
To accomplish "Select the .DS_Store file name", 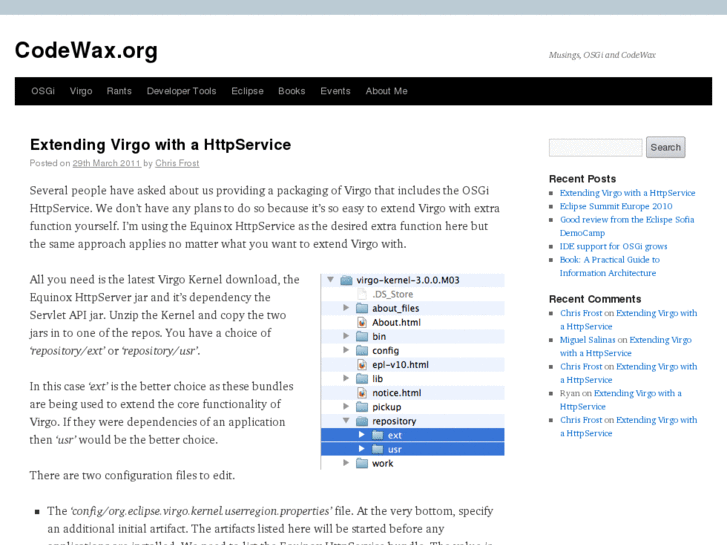I will [393, 294].
